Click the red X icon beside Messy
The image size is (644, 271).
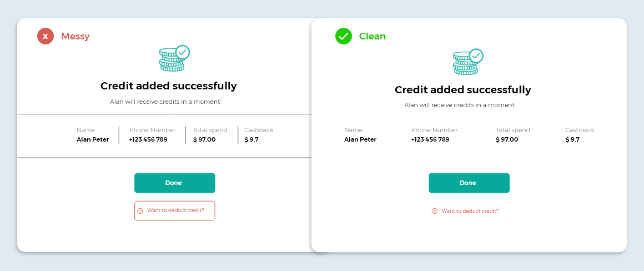[x=46, y=36]
